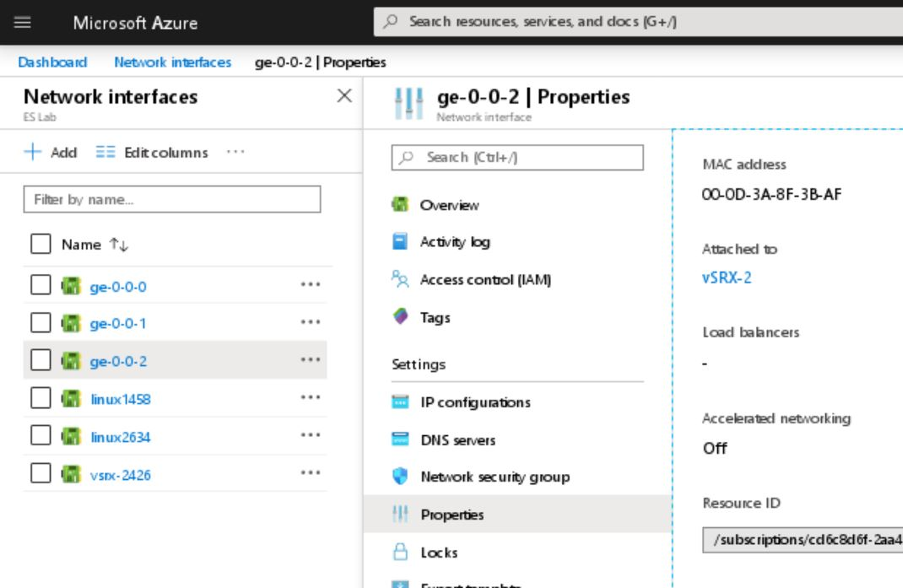Viewport: 903px width, 588px height.
Task: Open context menu ellipsis for ge-0-0-1
Action: [311, 322]
